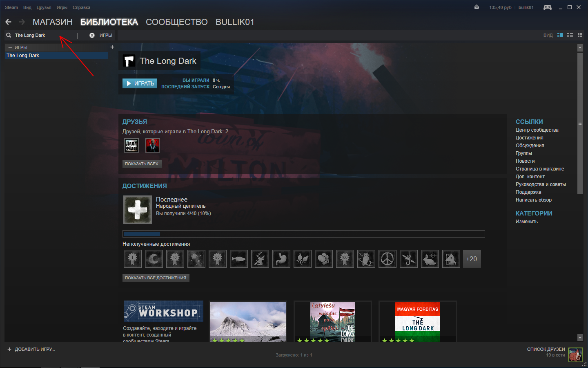Open the rose hip berries locked achievement

pyautogui.click(x=302, y=259)
